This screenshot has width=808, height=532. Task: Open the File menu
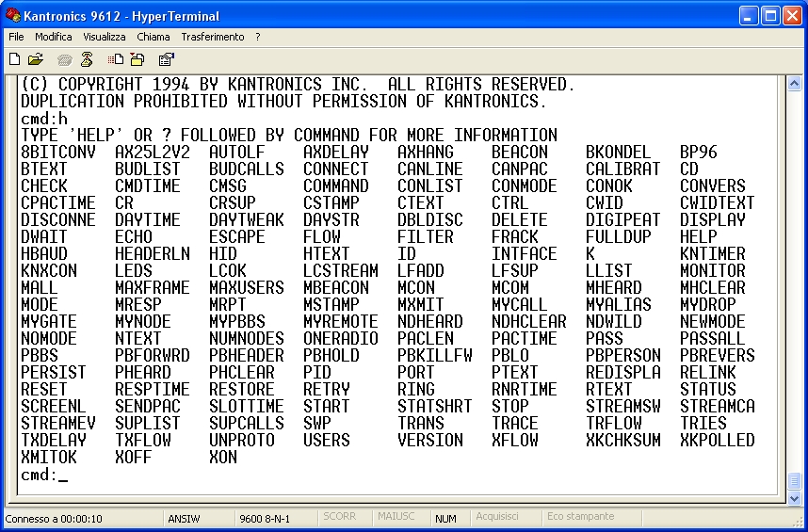tap(17, 37)
